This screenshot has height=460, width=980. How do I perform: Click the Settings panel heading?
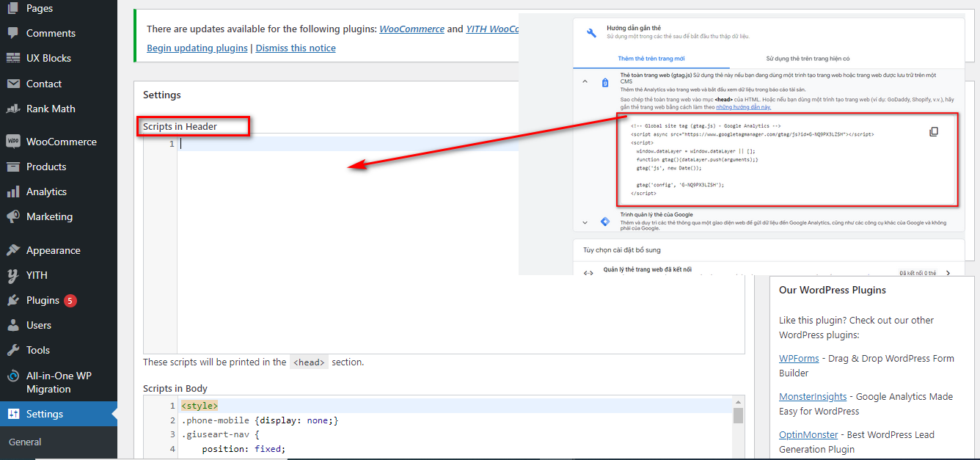pos(162,95)
